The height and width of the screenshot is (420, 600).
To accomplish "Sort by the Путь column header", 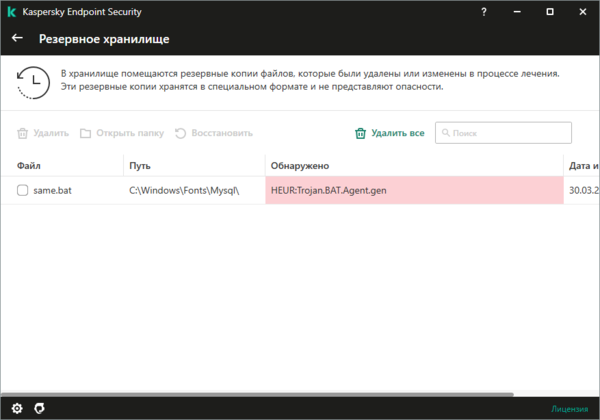I will point(140,166).
